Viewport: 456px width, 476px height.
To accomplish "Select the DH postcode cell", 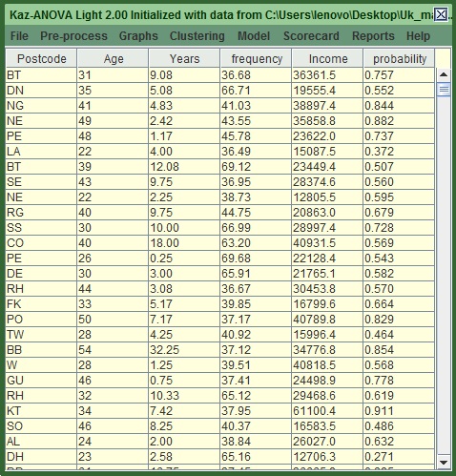I will (x=41, y=457).
